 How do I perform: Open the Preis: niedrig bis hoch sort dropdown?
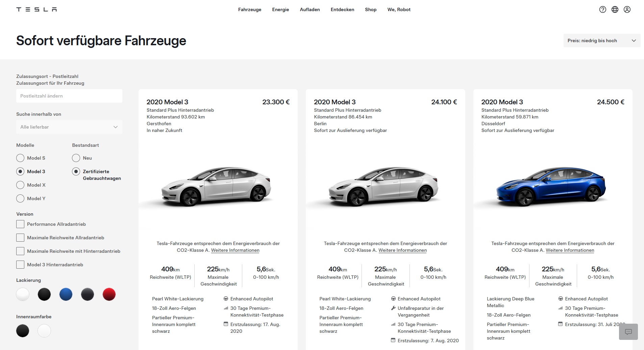coord(602,41)
